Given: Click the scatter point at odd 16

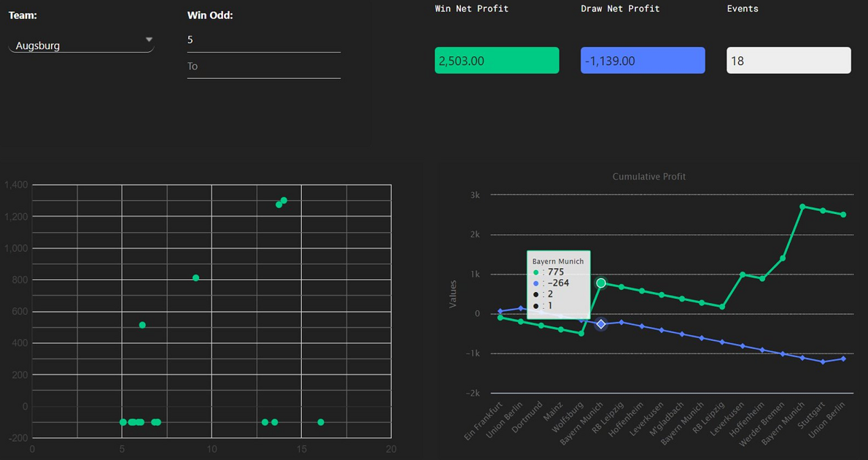Looking at the screenshot, I should tap(320, 422).
